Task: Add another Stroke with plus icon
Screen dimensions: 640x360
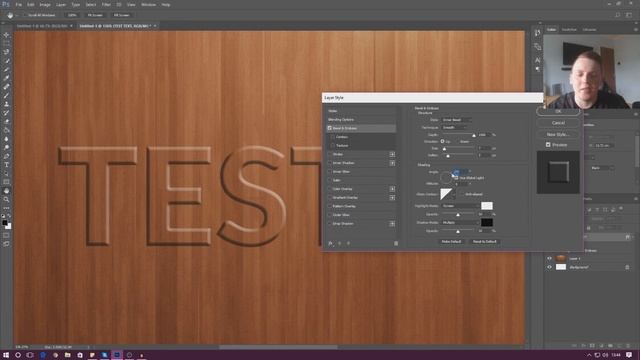Action: click(392, 154)
